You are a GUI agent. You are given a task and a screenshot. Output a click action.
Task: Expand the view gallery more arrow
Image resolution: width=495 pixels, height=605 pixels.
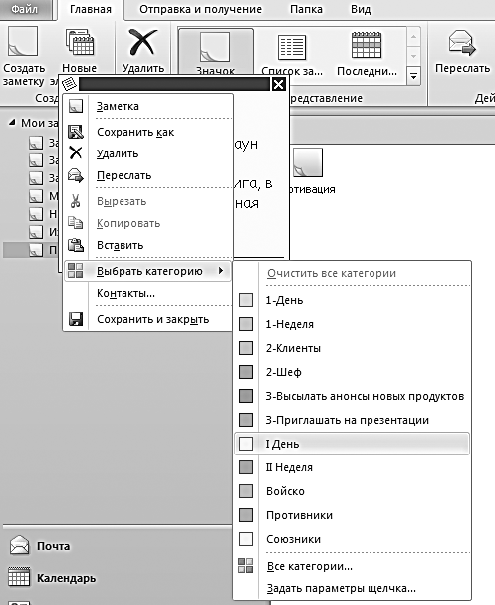coord(413,76)
